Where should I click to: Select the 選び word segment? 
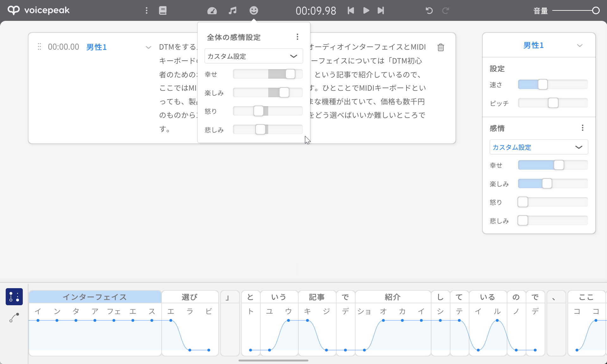pos(190,297)
